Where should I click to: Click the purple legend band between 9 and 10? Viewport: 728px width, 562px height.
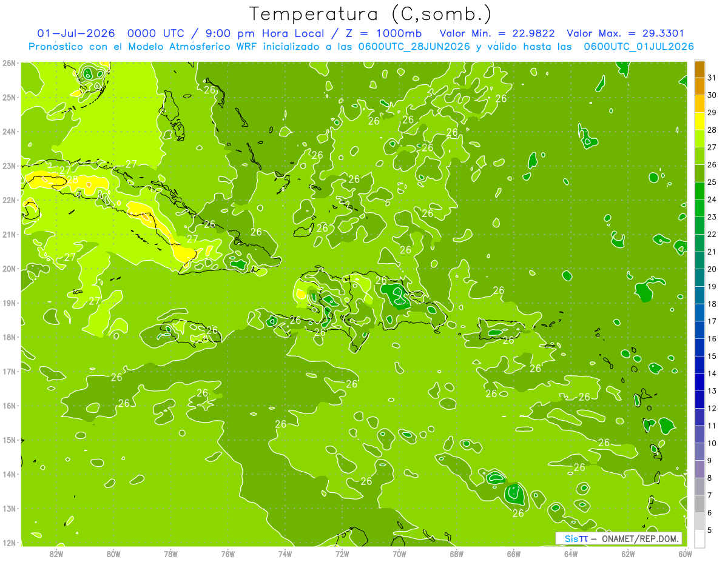tap(699, 452)
